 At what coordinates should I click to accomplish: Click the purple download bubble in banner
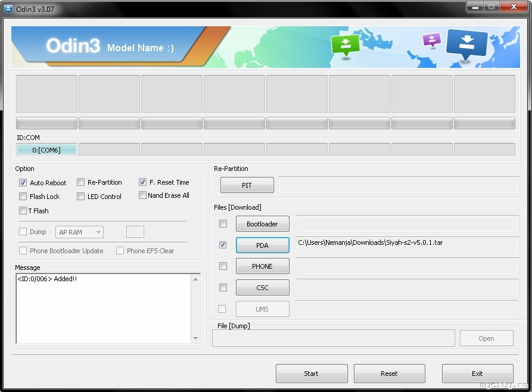click(x=431, y=40)
